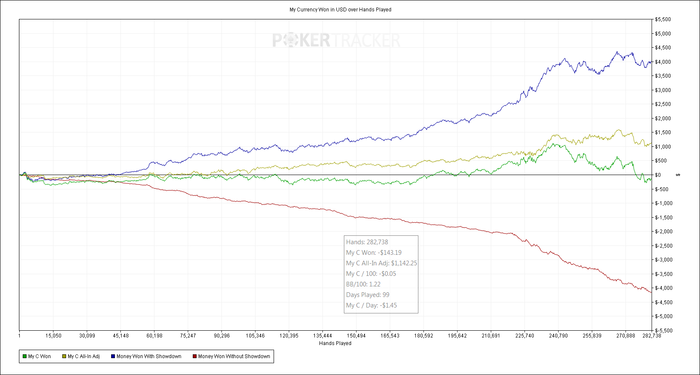Click the y-axis label '$1,500'

[662, 133]
